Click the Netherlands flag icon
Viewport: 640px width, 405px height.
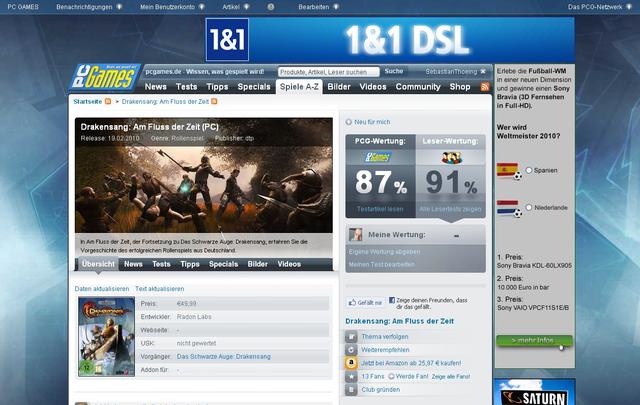(508, 207)
